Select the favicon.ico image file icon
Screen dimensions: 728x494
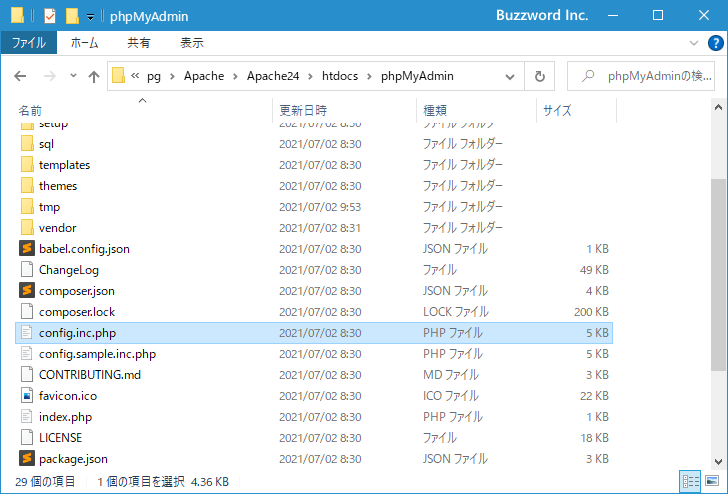click(x=27, y=396)
